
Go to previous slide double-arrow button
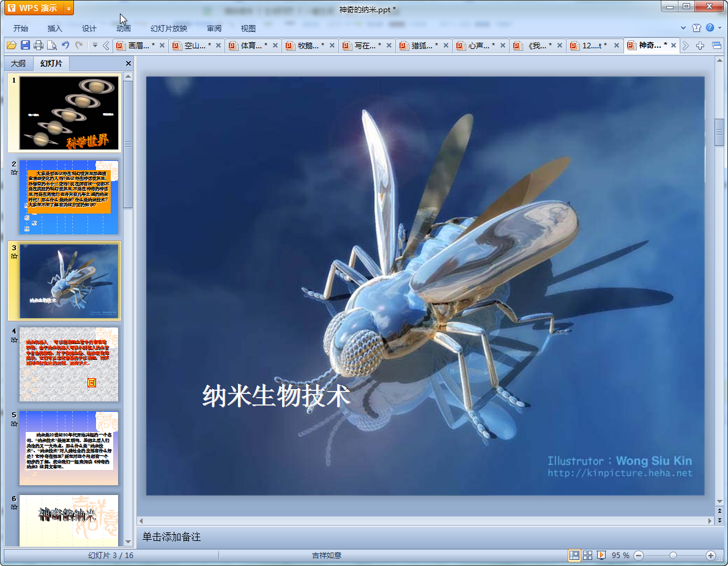click(719, 511)
